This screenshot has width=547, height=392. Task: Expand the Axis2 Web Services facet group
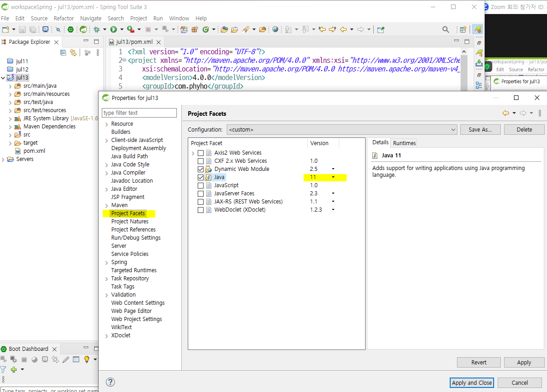click(194, 153)
